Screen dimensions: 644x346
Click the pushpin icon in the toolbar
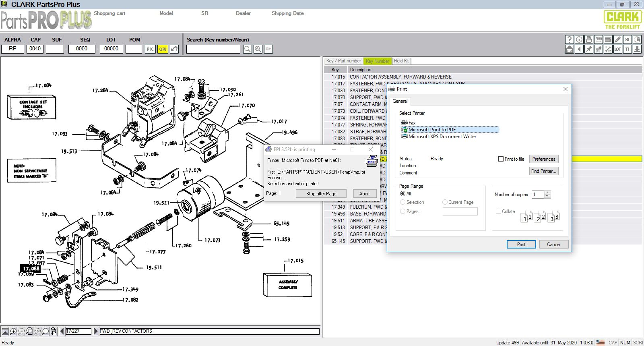click(589, 49)
